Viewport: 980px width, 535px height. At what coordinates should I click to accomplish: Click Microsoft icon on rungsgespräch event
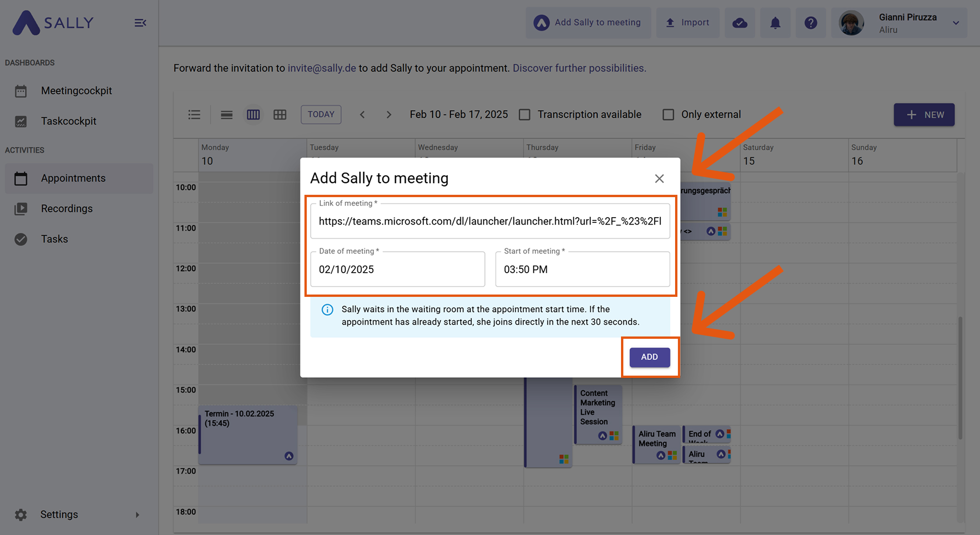pyautogui.click(x=722, y=213)
